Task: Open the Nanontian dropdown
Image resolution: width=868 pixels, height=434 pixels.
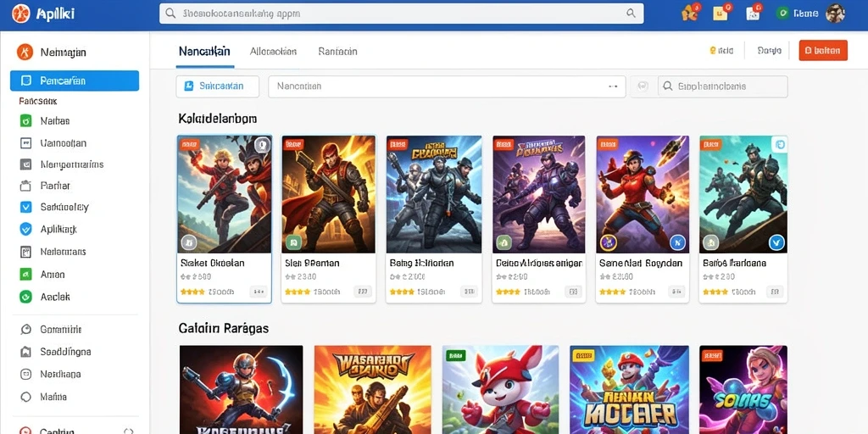Action: tap(447, 86)
